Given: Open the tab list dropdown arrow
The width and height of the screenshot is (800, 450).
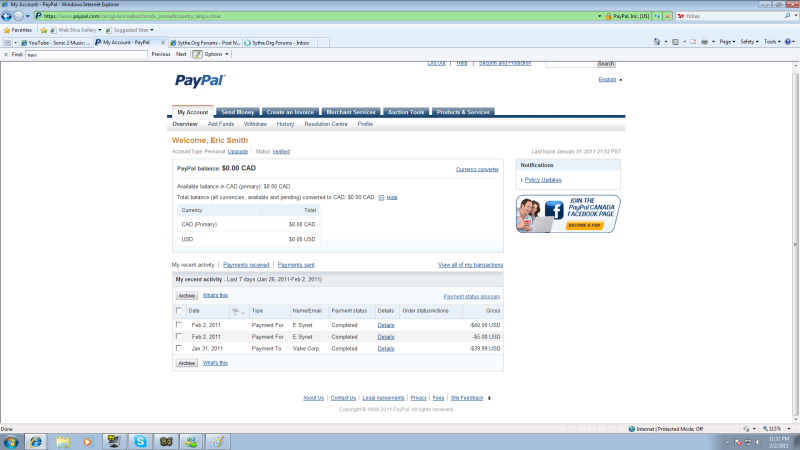Looking at the screenshot, I should tap(15, 43).
